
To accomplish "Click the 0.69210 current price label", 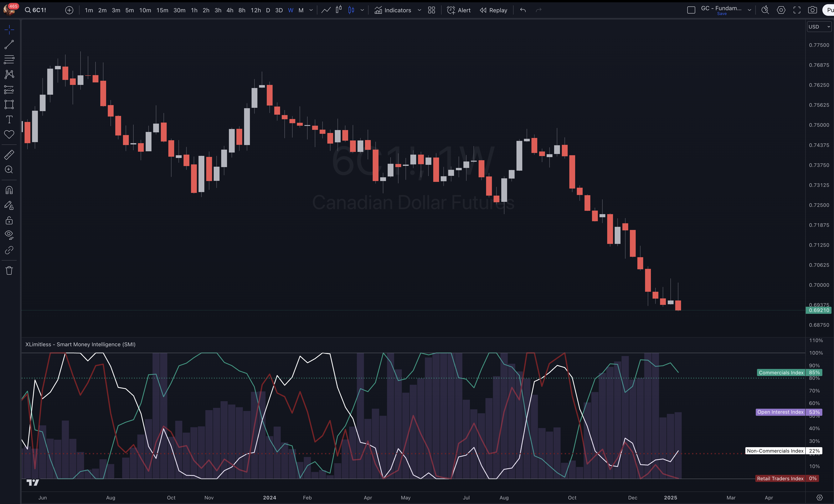I will 819,310.
